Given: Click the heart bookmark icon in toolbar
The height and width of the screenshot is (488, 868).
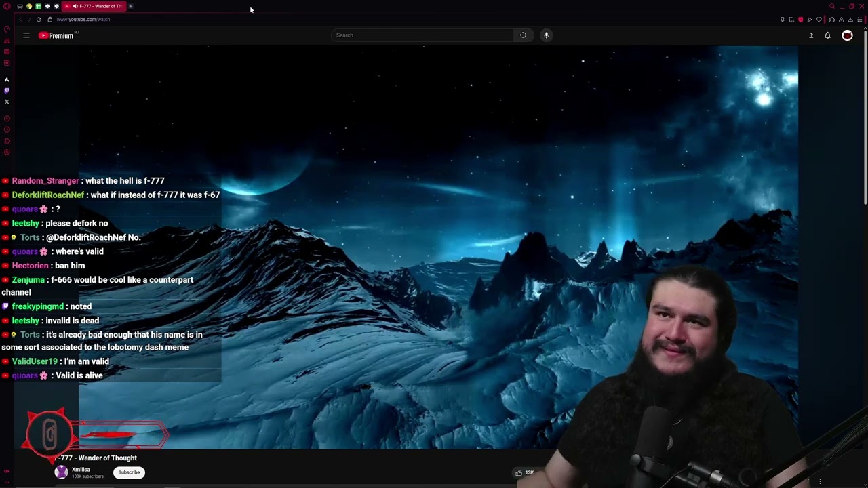Looking at the screenshot, I should click(x=818, y=19).
